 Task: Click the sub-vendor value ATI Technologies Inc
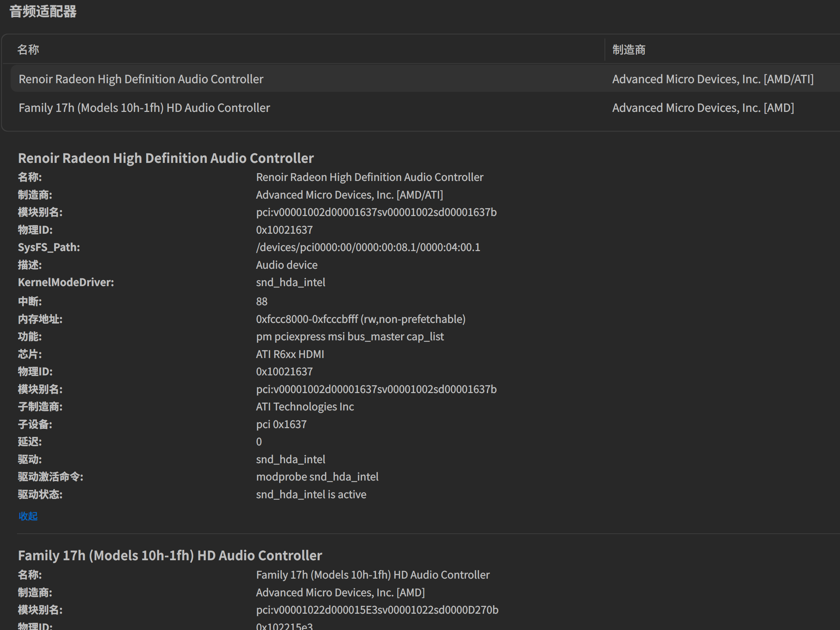coord(305,407)
